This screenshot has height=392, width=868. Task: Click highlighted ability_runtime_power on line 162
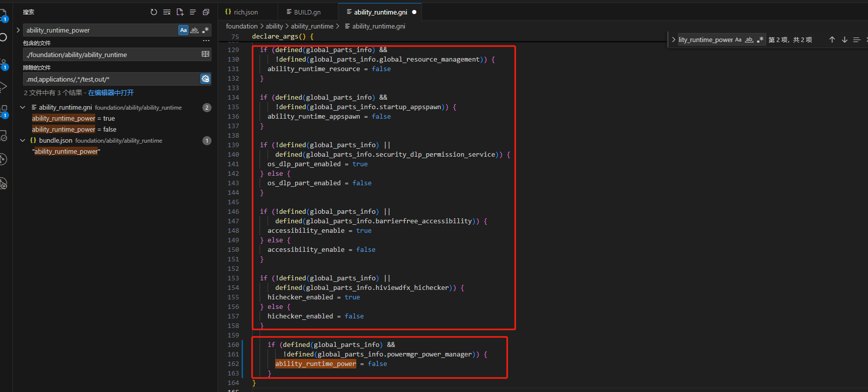point(316,364)
